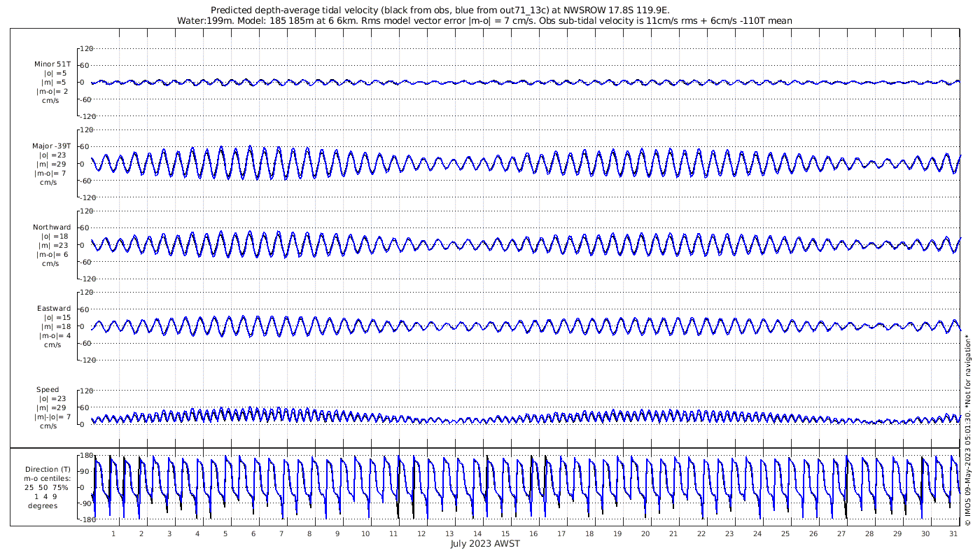Click day "26" on the date axis
980x560 pixels.
813,533
